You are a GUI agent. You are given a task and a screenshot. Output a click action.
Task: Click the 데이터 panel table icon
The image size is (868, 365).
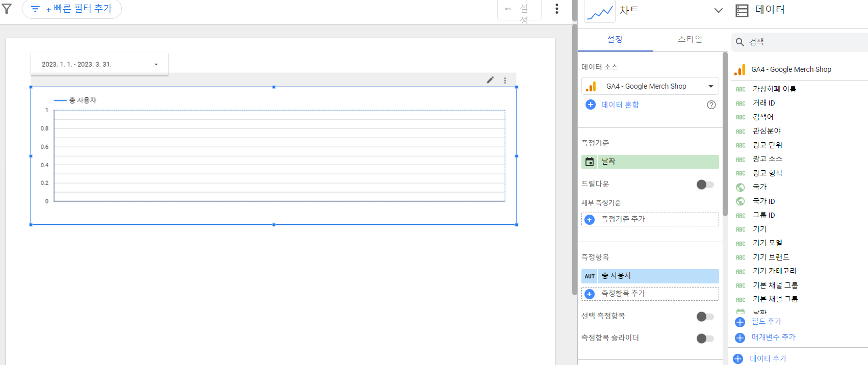click(x=742, y=10)
